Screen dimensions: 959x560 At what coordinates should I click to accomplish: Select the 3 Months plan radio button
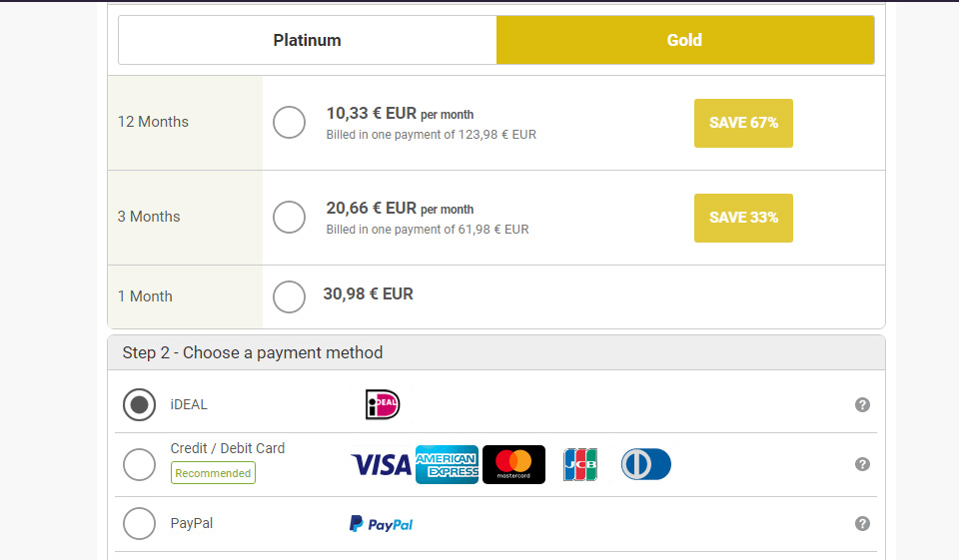tap(289, 217)
